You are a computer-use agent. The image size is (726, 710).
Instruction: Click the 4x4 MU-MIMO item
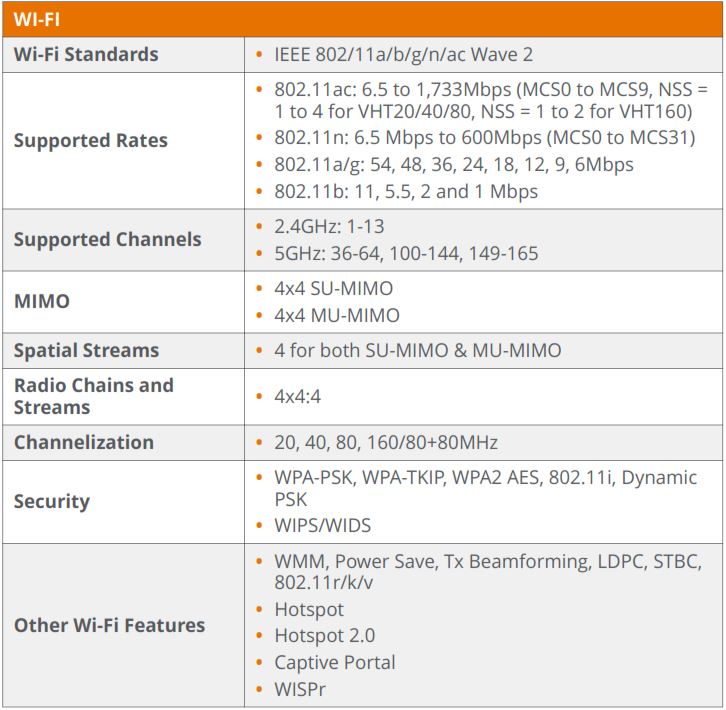click(337, 315)
